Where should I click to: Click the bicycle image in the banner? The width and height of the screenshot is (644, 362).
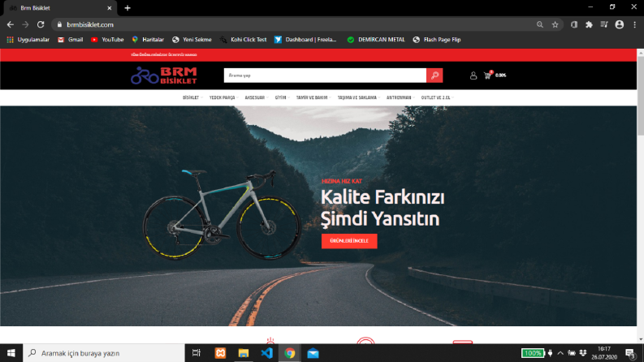222,214
